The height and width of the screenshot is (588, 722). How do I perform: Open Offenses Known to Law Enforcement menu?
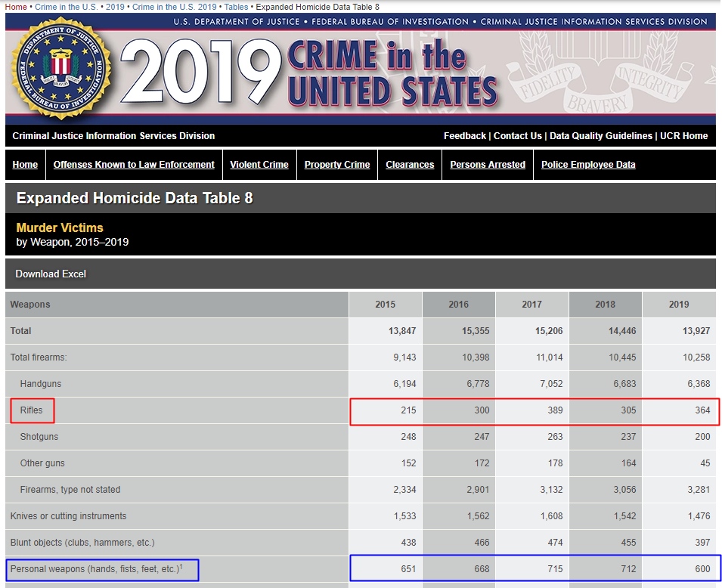134,164
